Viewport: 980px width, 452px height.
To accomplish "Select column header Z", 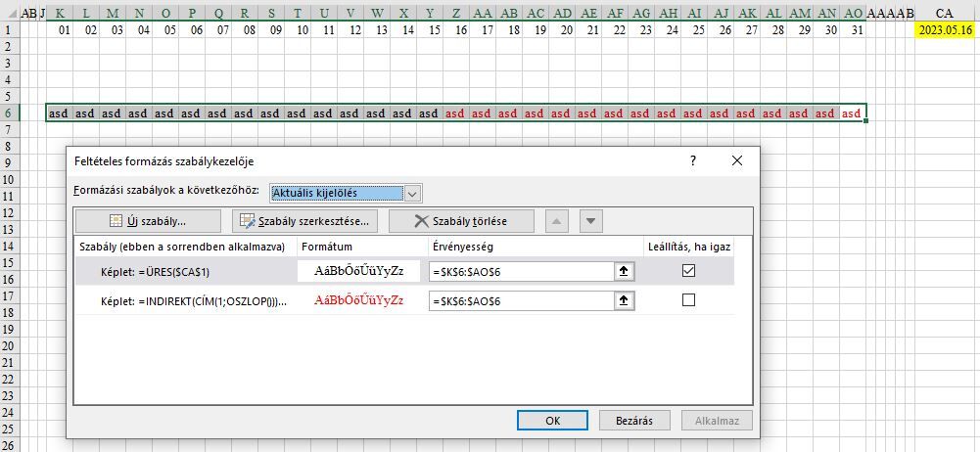I will (456, 13).
